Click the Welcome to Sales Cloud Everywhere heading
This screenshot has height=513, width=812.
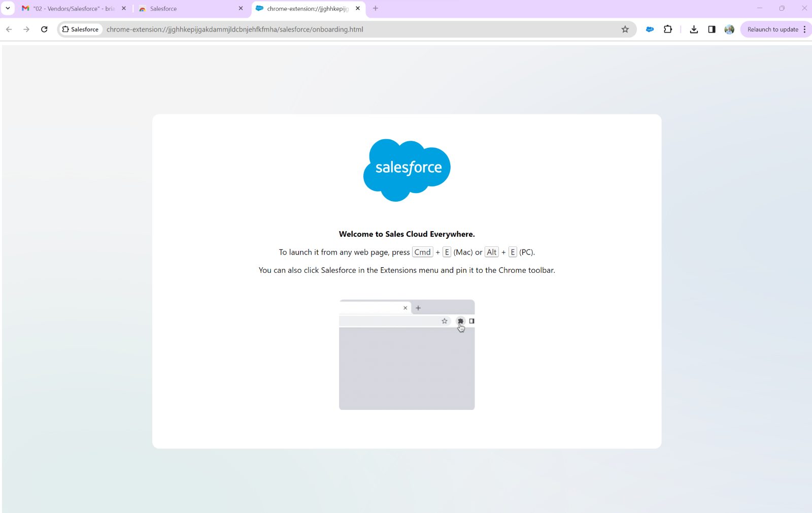point(407,234)
